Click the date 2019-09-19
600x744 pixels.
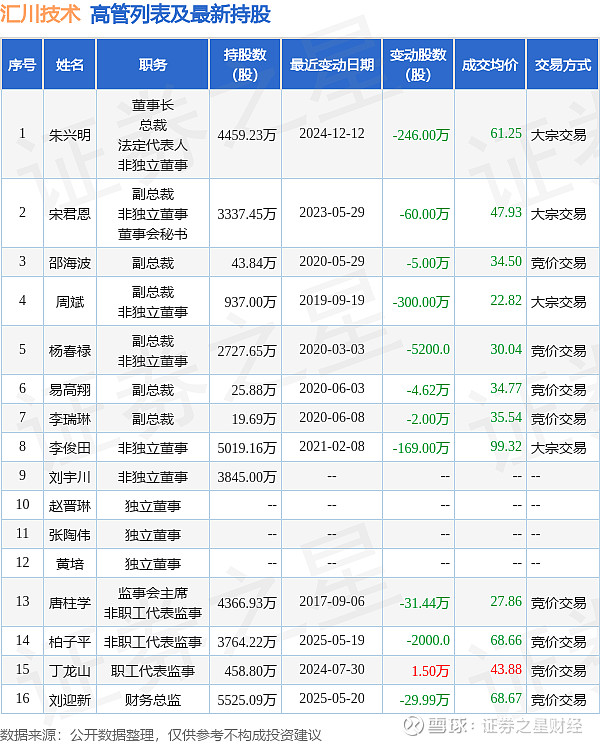332,300
